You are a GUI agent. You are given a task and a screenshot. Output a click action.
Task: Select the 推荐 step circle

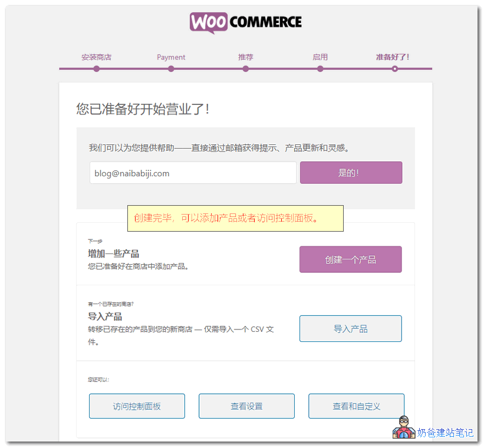click(x=245, y=68)
